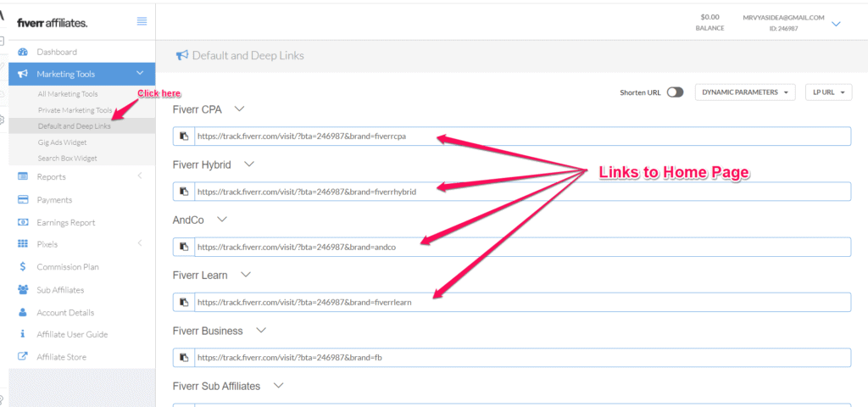
Task: Click the hamburger menu icon beside Fiverr Affiliates logo
Action: tap(142, 21)
